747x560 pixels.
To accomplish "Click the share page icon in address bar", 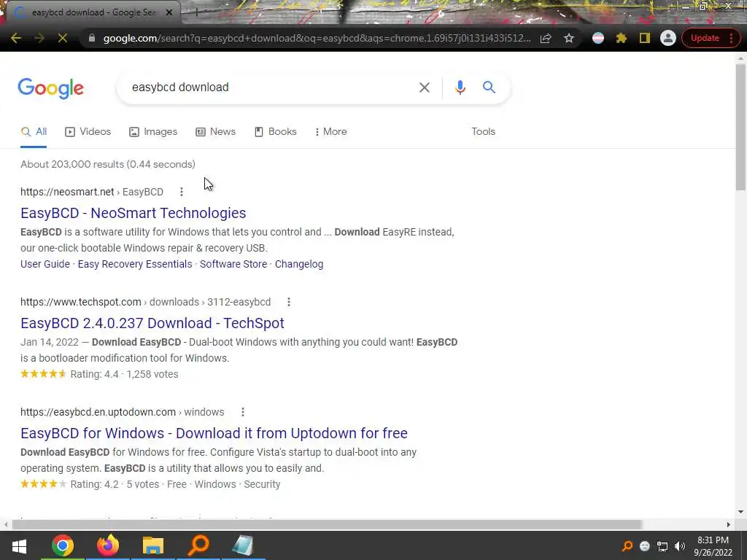I will 546,38.
